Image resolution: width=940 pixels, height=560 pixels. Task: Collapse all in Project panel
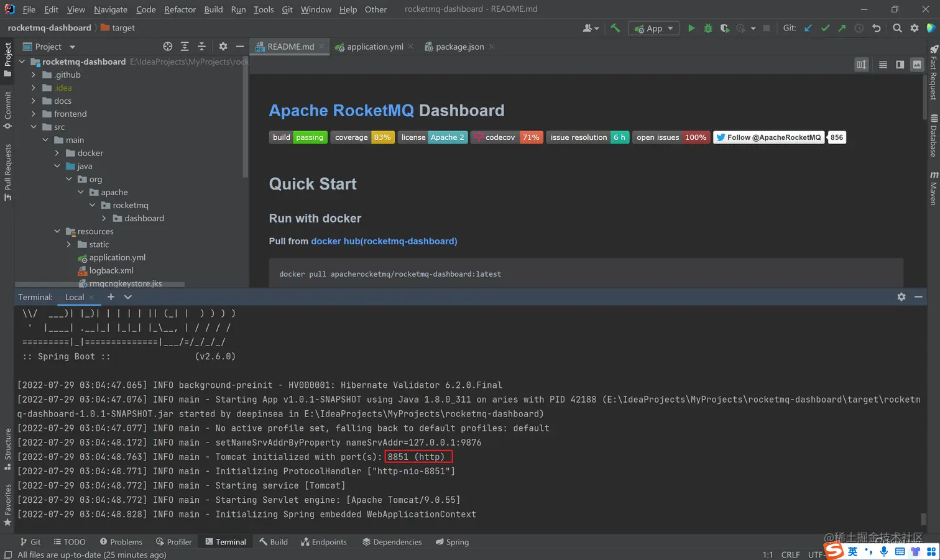tap(201, 47)
